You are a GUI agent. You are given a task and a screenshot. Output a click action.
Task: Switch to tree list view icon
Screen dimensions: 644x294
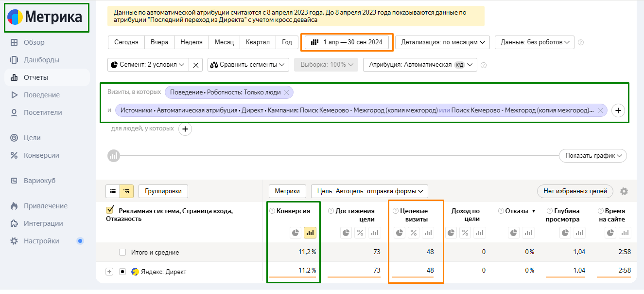click(126, 191)
